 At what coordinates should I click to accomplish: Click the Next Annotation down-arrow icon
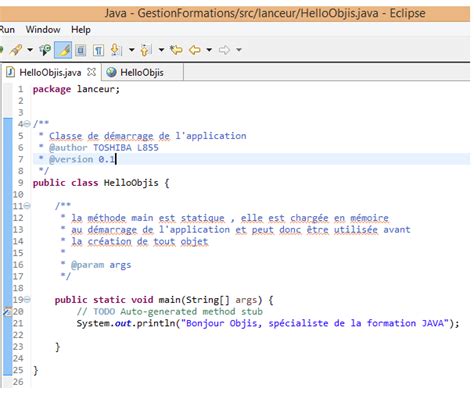point(116,50)
